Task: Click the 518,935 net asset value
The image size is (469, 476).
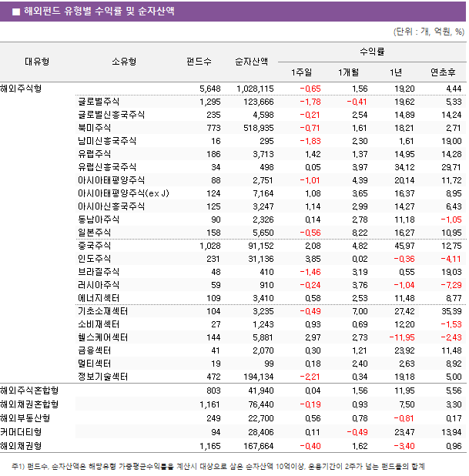Action: tap(259, 128)
